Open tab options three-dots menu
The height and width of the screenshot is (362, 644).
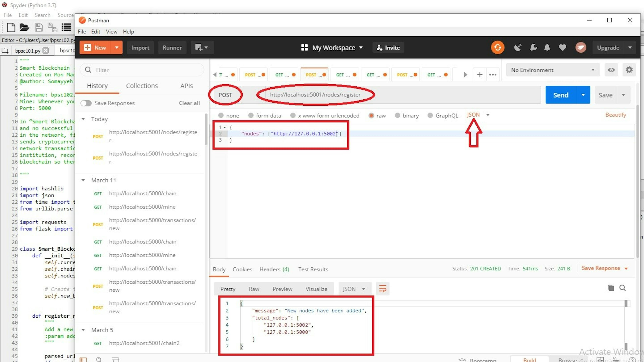click(x=493, y=75)
